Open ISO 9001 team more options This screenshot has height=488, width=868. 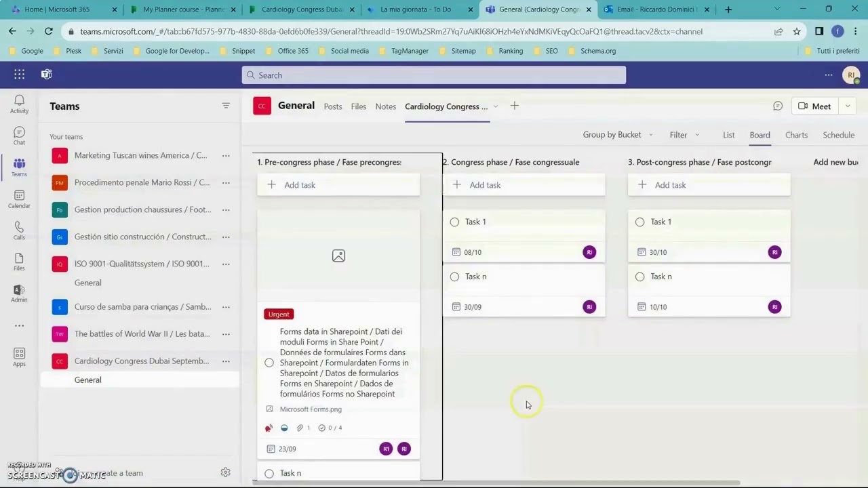point(226,264)
